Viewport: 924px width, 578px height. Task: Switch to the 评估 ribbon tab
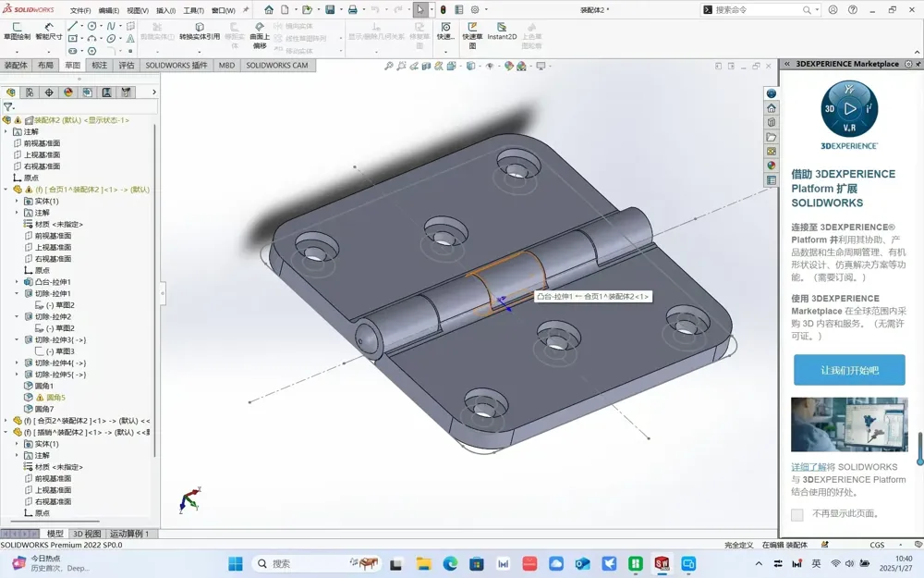[x=126, y=66]
